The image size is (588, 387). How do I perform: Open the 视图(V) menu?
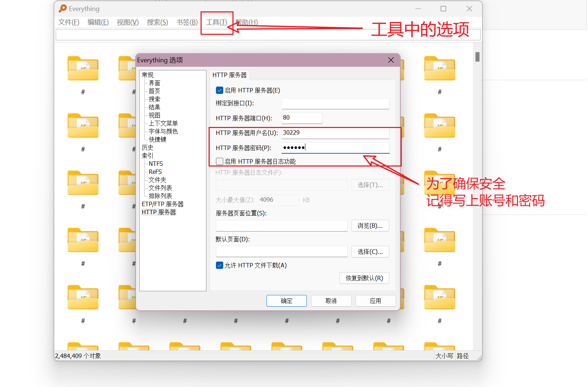[x=128, y=22]
